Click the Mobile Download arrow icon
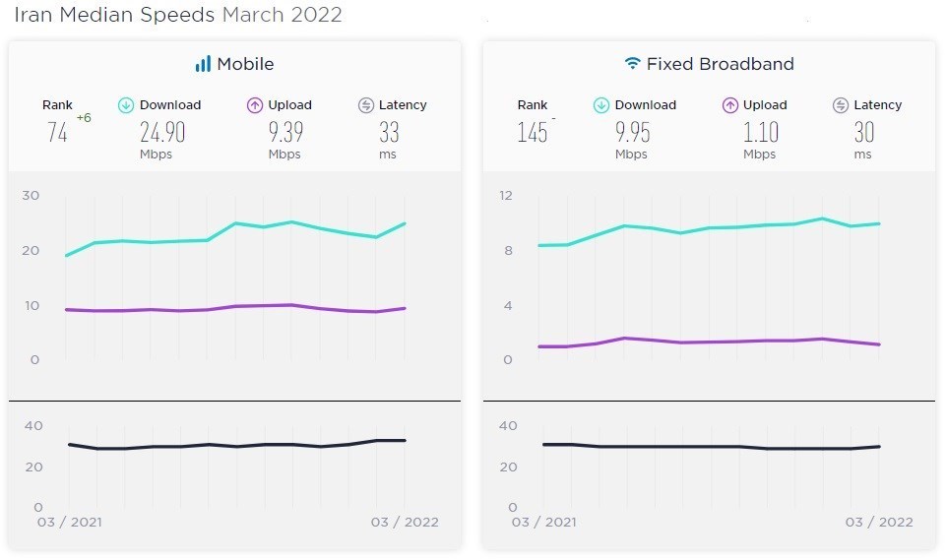This screenshot has height=560, width=946. pos(126,105)
